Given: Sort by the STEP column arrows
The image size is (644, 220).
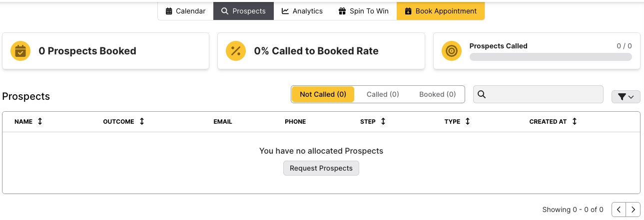Looking at the screenshot, I should [x=383, y=121].
